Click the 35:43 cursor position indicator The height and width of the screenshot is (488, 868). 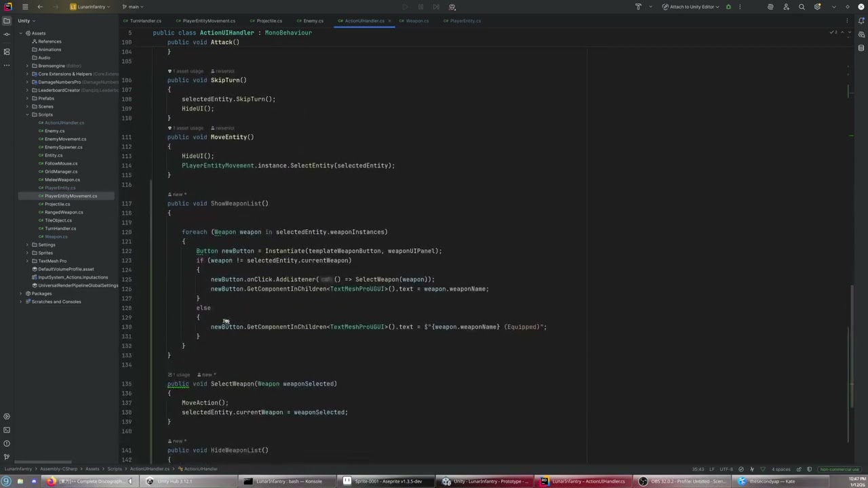(x=697, y=469)
